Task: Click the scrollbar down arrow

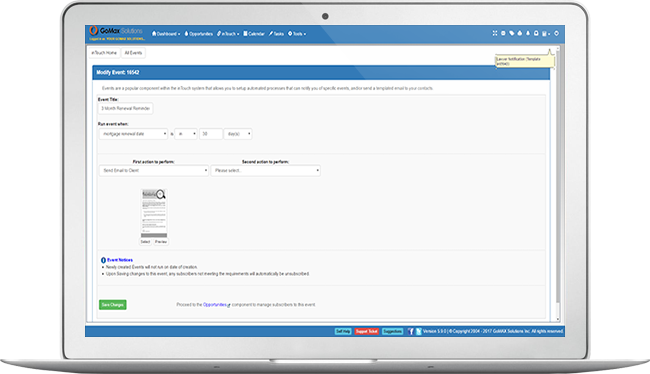Action: 558,319
